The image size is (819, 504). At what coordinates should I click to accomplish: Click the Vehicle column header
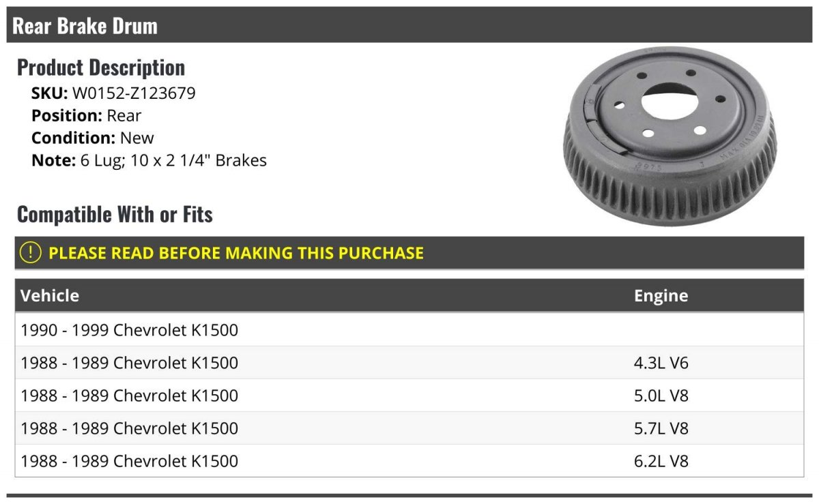(x=50, y=295)
